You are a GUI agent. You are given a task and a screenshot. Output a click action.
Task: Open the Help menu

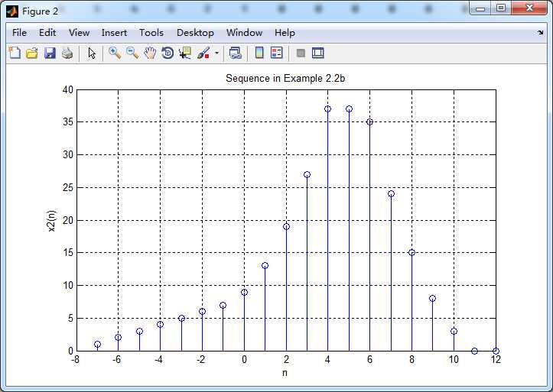(x=285, y=33)
